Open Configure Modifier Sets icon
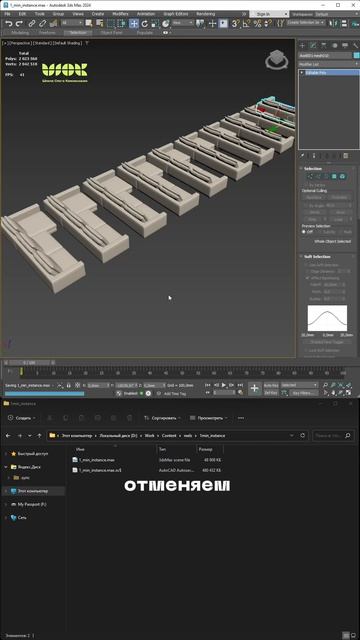Image resolution: width=360 pixels, height=640 pixels. 346,156
